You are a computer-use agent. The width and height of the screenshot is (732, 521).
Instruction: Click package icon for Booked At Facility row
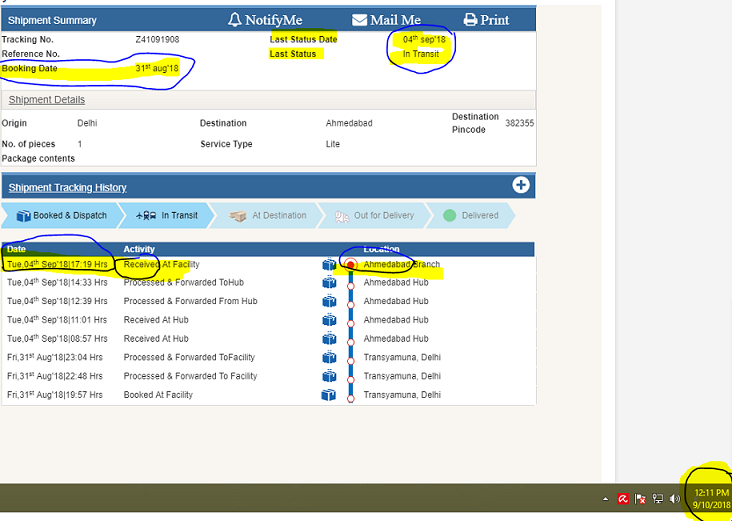pos(328,395)
